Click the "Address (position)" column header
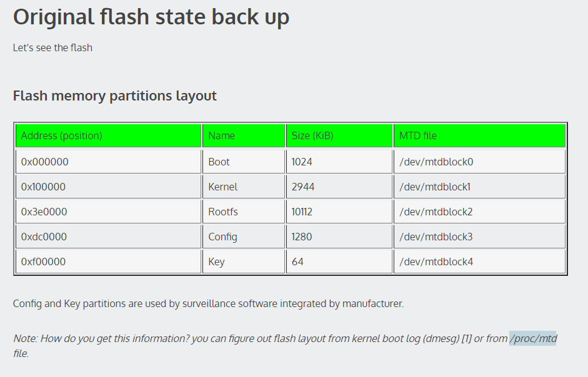The width and height of the screenshot is (588, 377). (61, 136)
